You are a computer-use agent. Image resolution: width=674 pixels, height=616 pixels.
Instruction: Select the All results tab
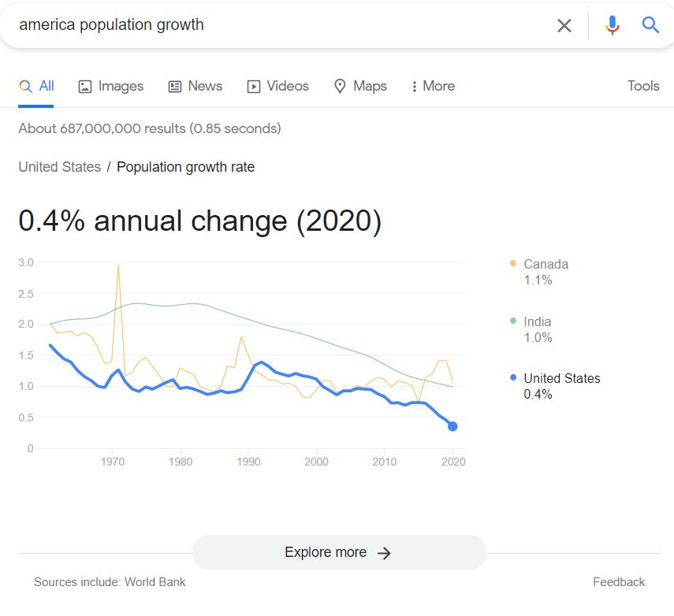36,86
